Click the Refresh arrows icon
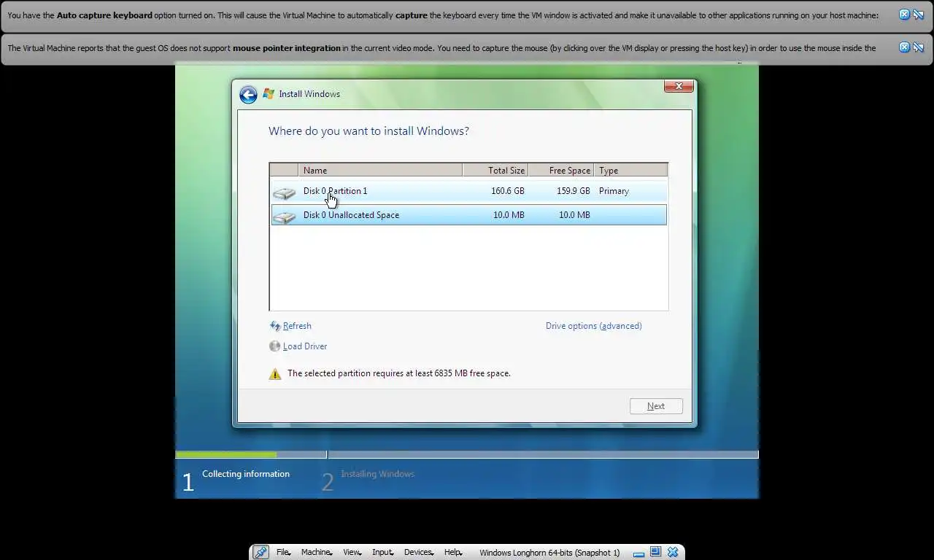This screenshot has width=934, height=560. (x=275, y=326)
